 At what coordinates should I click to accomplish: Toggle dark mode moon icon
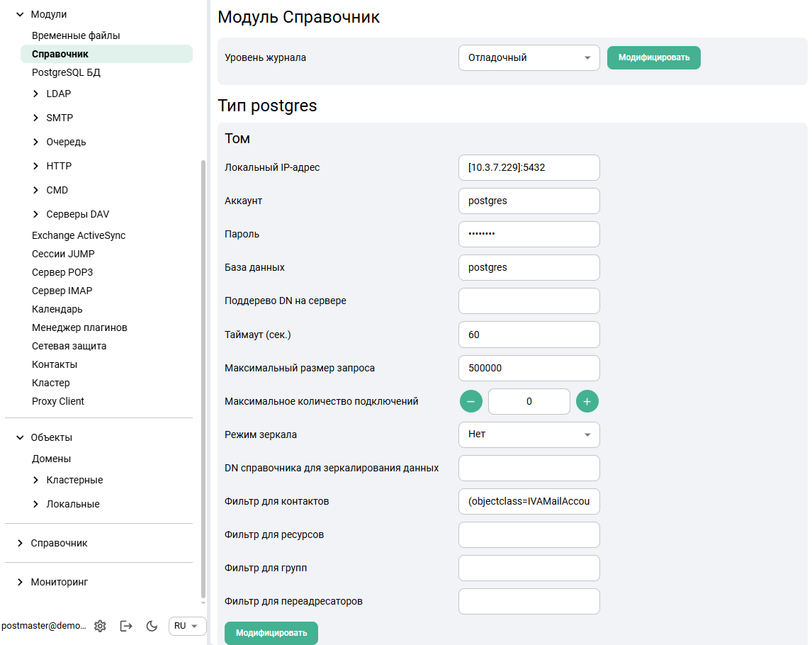(x=152, y=626)
